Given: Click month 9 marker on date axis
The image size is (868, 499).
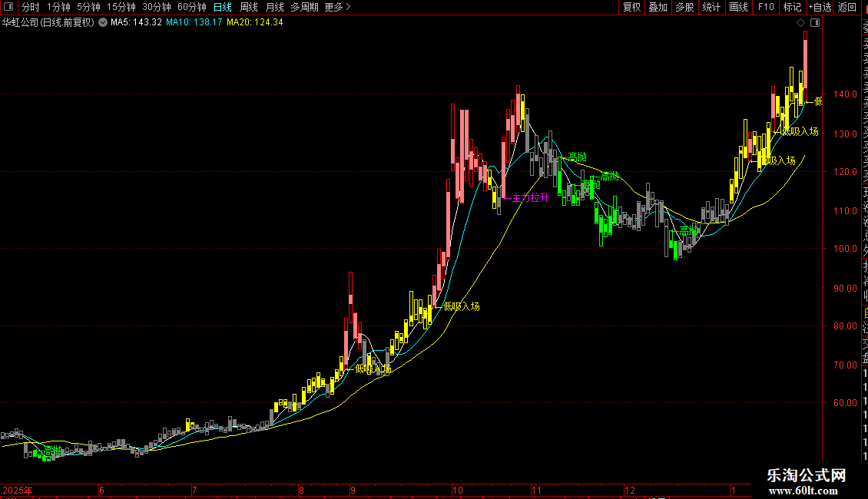Looking at the screenshot, I should (x=353, y=490).
